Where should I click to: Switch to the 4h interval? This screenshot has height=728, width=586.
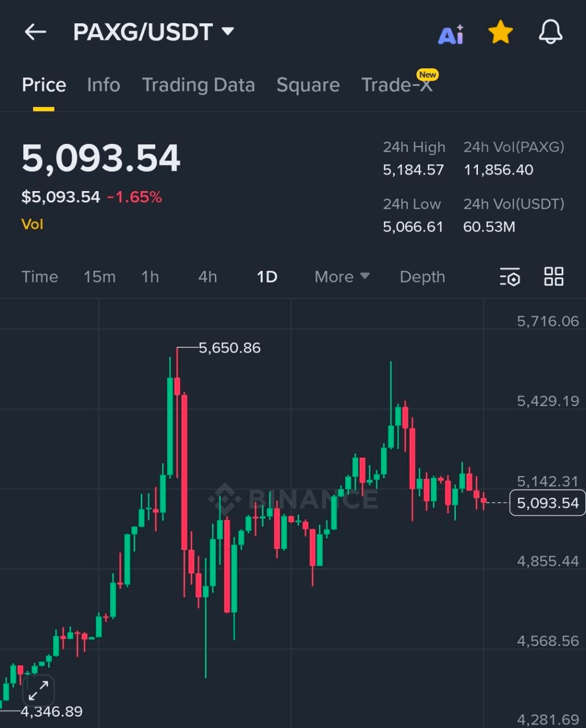(208, 277)
